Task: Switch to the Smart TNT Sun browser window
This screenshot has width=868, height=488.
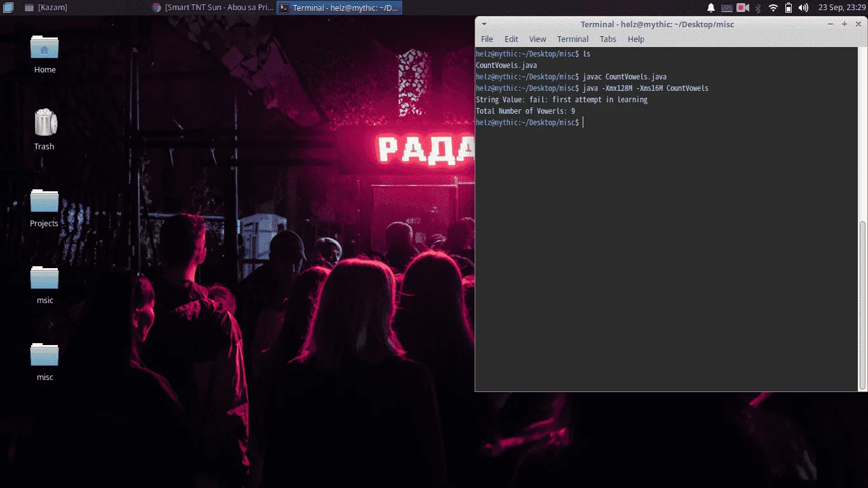Action: [x=212, y=8]
